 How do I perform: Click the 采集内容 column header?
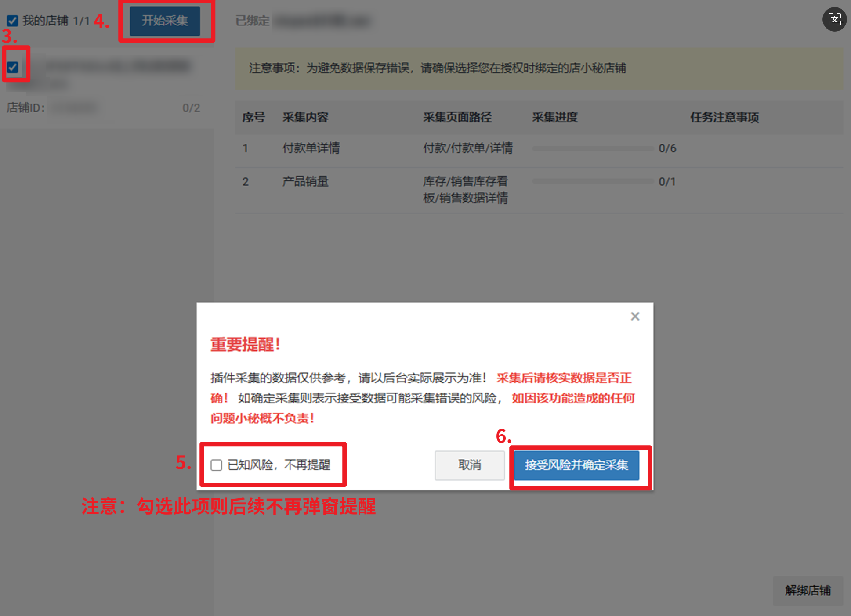[305, 117]
